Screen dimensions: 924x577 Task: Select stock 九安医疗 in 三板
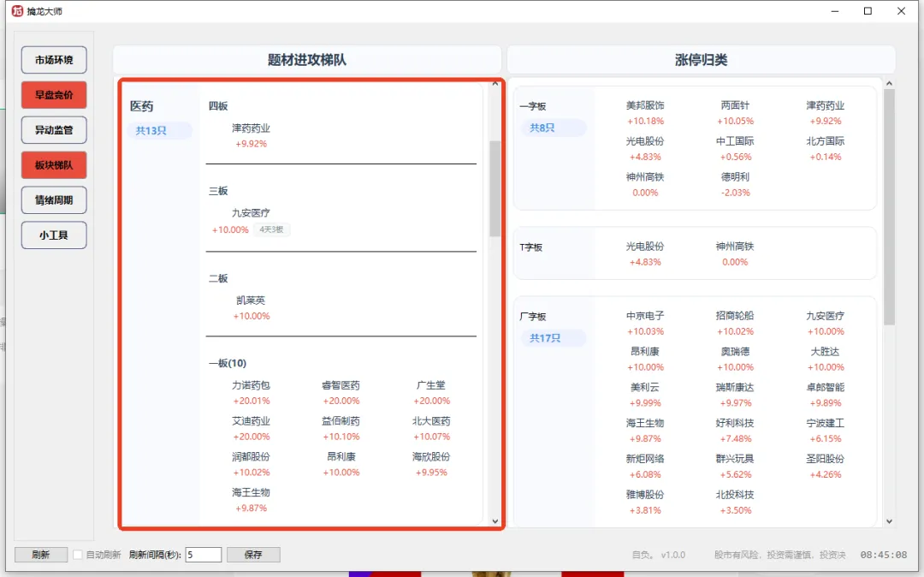[251, 213]
